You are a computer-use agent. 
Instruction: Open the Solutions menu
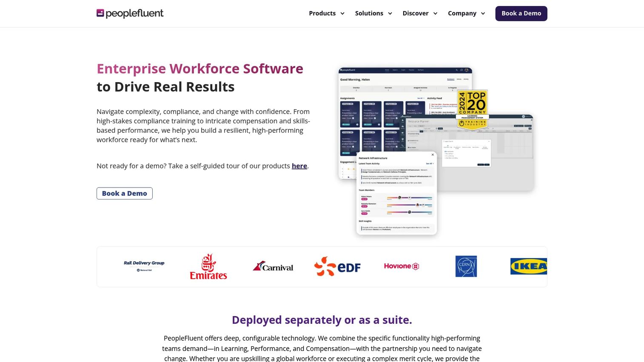(369, 13)
